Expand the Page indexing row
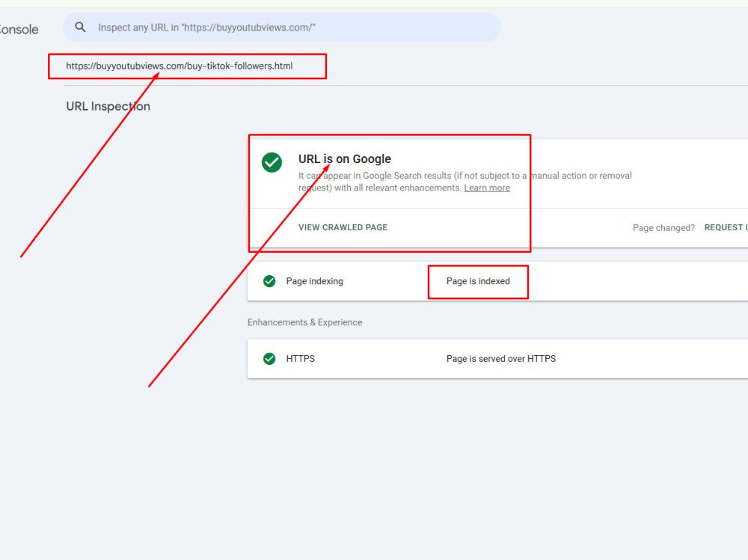The image size is (748, 560). [x=497, y=281]
